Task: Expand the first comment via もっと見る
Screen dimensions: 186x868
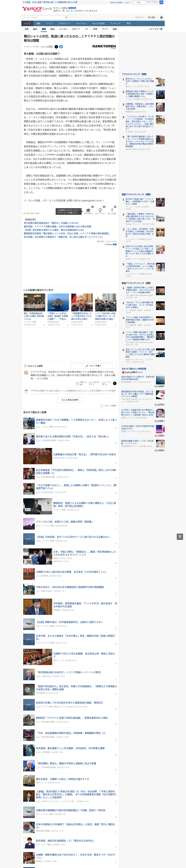Action: pyautogui.click(x=43, y=378)
